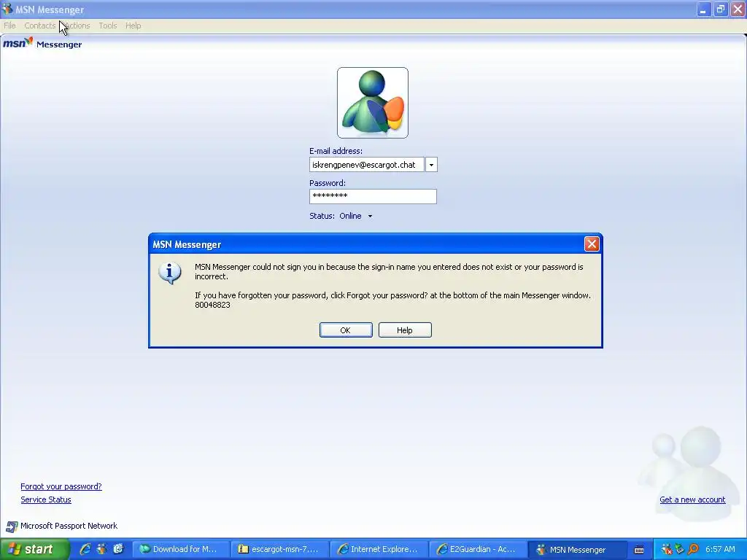Click the MSN Messenger taskbar button
Image resolution: width=747 pixels, height=560 pixels.
pyautogui.click(x=577, y=550)
